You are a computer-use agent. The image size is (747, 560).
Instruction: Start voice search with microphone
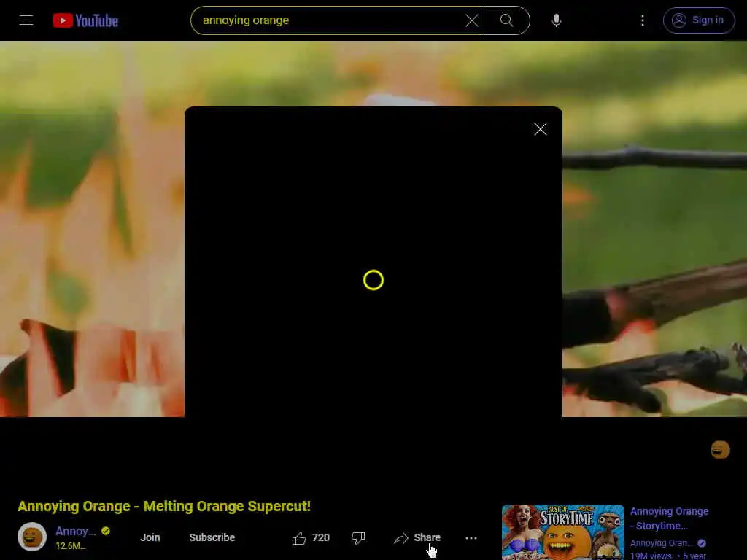(x=556, y=20)
